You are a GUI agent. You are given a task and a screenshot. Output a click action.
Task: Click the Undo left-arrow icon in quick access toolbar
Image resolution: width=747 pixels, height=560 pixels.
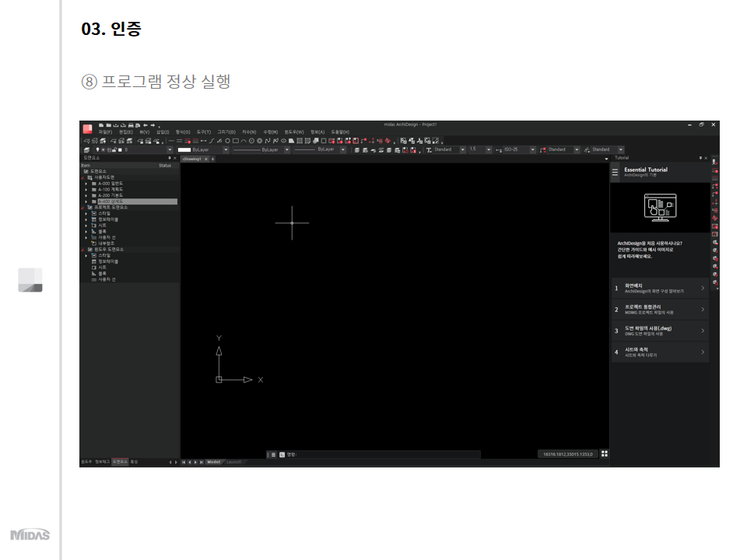coord(146,125)
